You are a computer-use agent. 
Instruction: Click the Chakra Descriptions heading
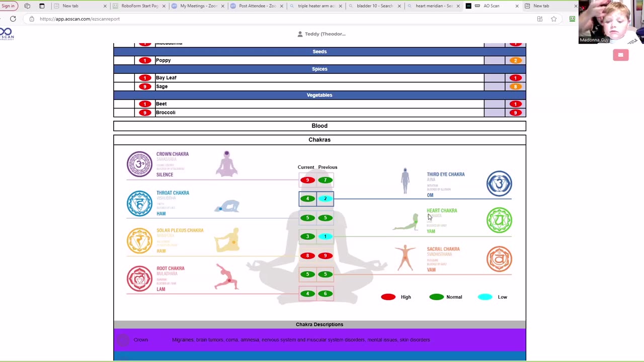click(319, 324)
